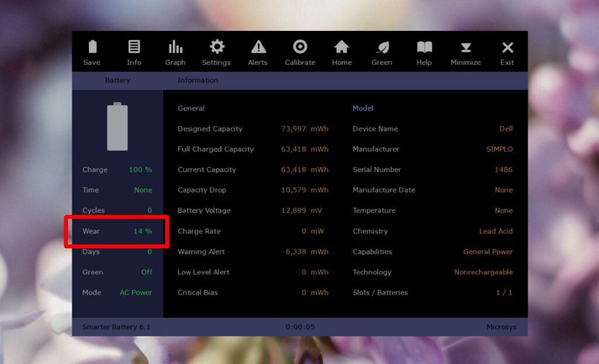Click the session timer showing 0:00:05
This screenshot has width=599, height=364.
pyautogui.click(x=299, y=327)
